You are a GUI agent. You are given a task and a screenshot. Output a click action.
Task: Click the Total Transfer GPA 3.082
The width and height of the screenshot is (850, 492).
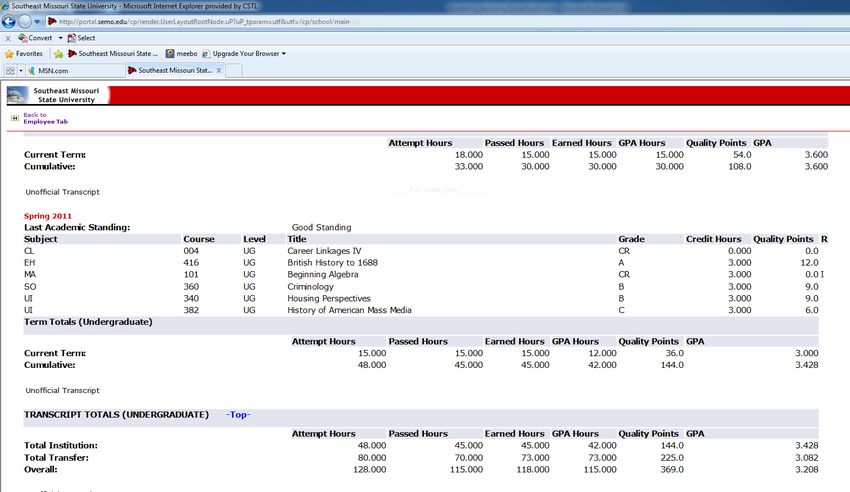click(x=807, y=458)
